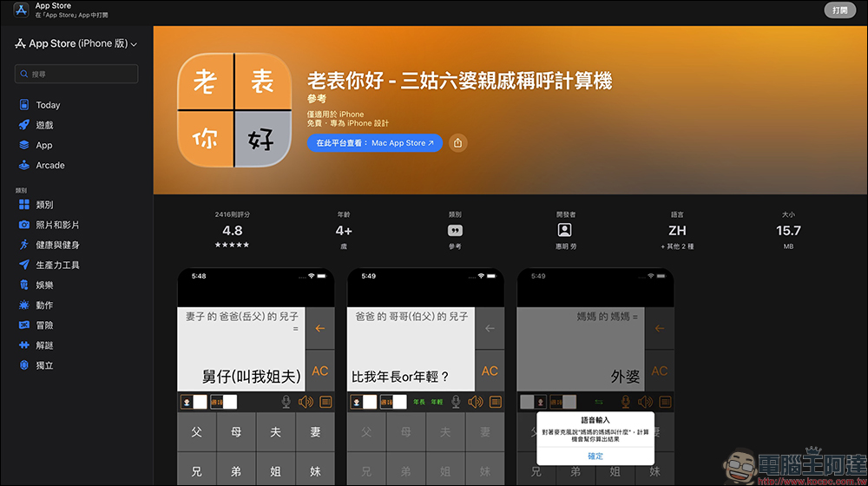Screen dimensions: 868x486
Task: Click the 參考 category link under title
Action: (x=317, y=99)
